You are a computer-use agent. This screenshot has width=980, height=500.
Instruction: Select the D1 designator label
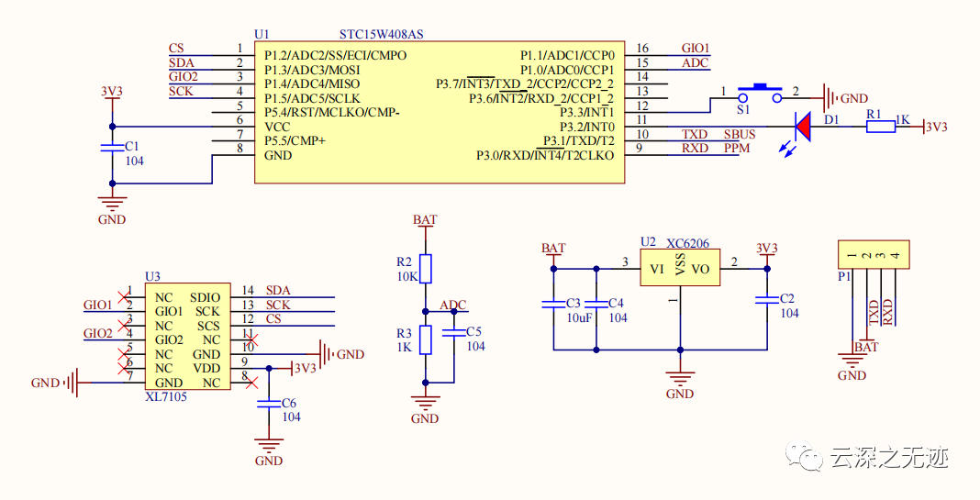[x=832, y=119]
